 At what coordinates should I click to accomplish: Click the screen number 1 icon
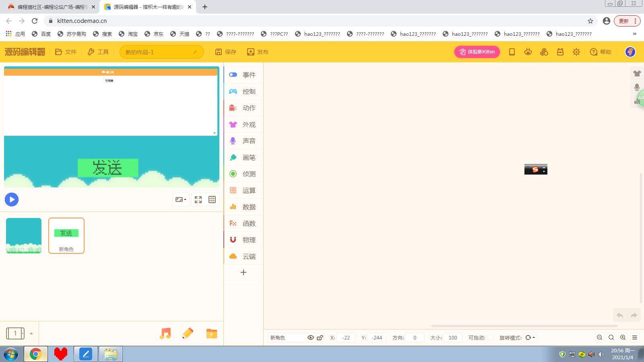point(15,333)
